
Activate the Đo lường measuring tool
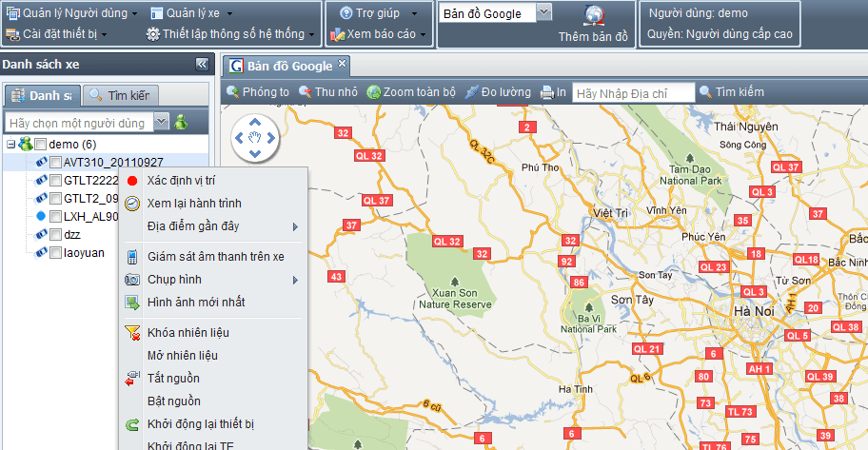coord(498,92)
